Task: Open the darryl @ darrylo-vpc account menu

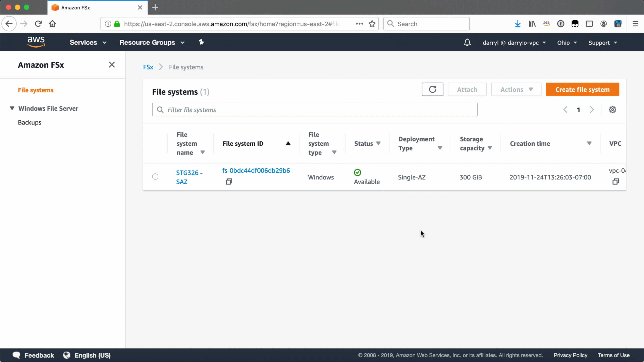Action: (x=514, y=43)
